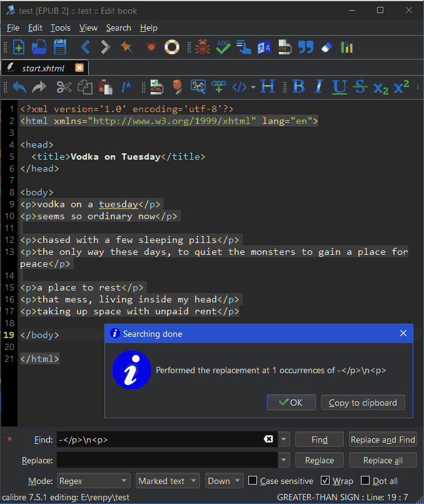Open the Manage fonts TTF icon

click(285, 47)
